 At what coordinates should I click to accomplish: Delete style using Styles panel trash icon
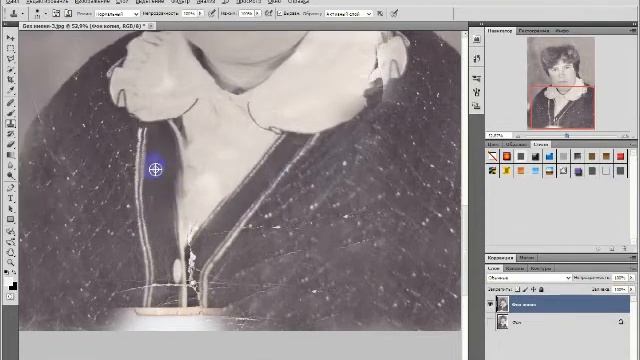coord(624,249)
